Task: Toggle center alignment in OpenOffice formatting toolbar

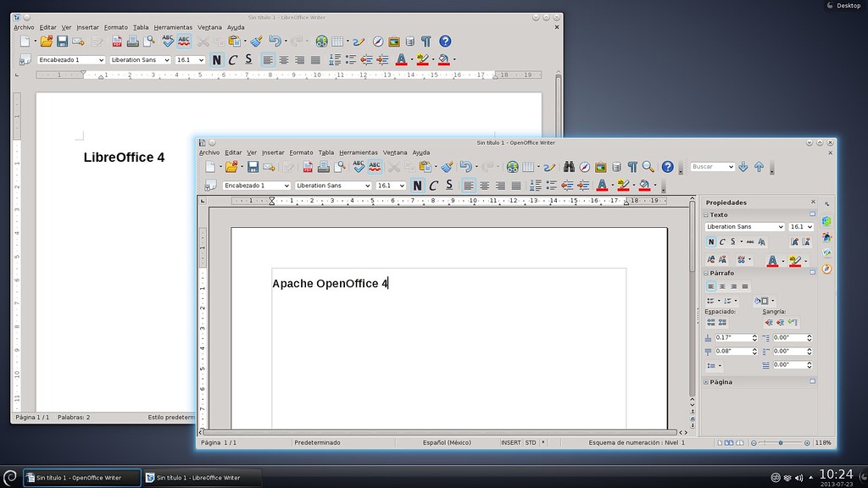Action: click(484, 186)
